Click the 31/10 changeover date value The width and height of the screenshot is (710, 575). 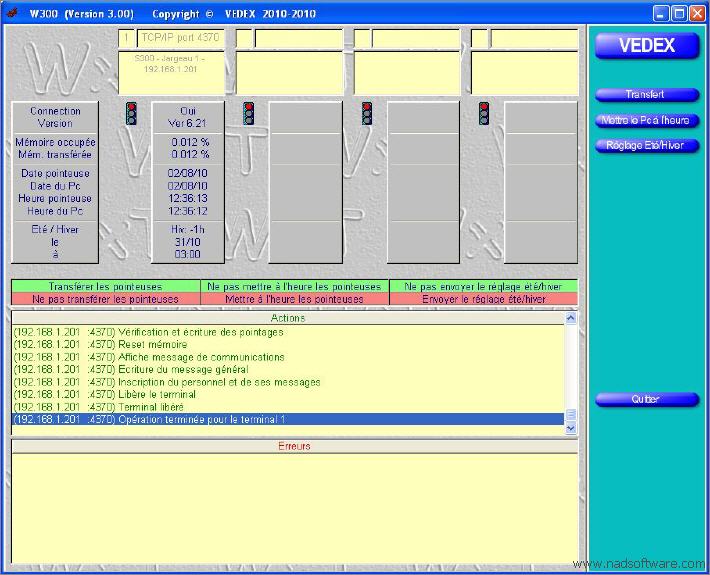187,242
